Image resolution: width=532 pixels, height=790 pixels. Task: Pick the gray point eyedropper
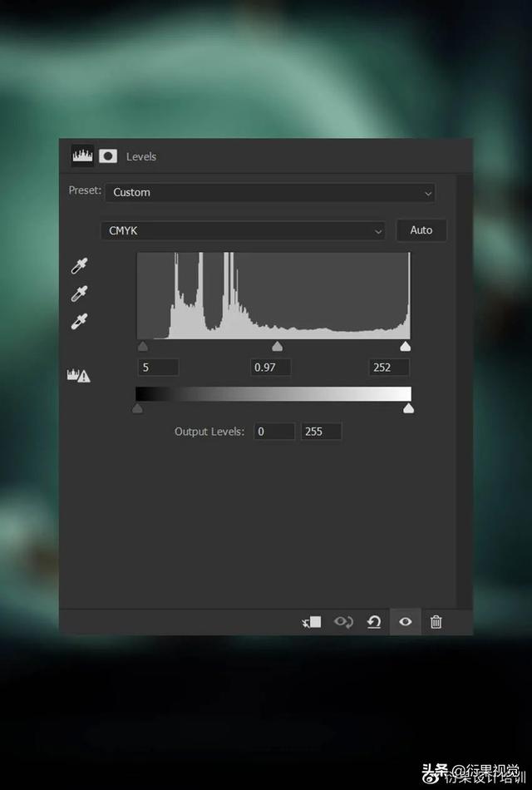(79, 294)
